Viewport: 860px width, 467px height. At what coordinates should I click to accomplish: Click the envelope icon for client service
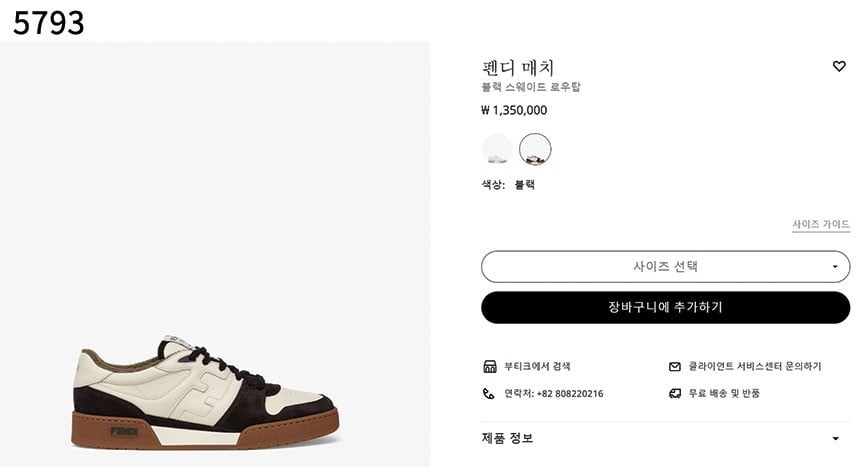point(675,367)
